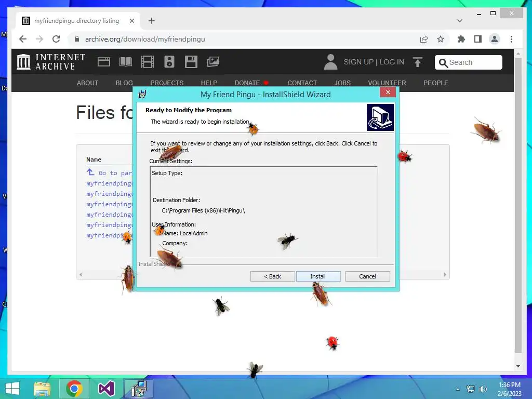Click the Install button in wizard
This screenshot has width=532, height=399.
coord(318,276)
